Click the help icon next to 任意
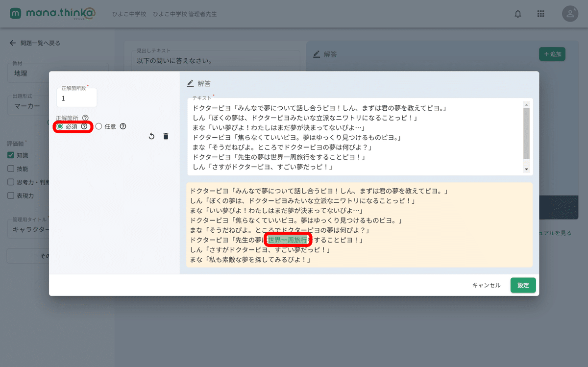 click(122, 126)
